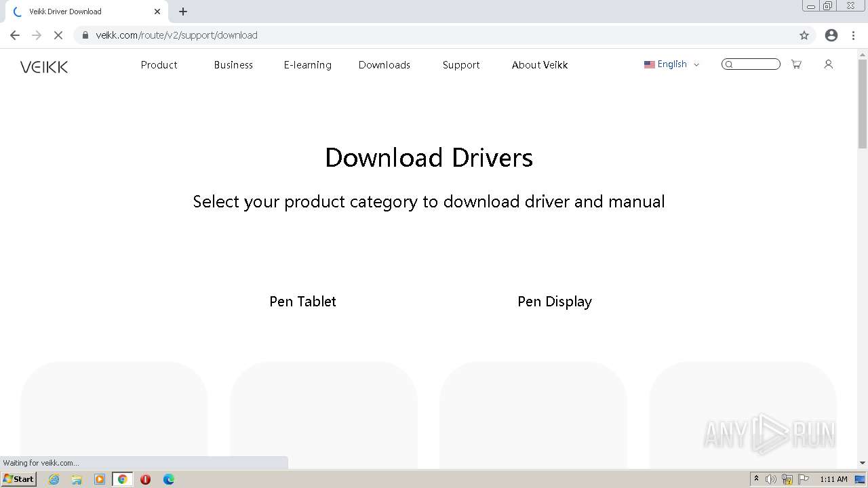Open the File Explorer taskbar icon
The width and height of the screenshot is (868, 488).
pos(77,479)
